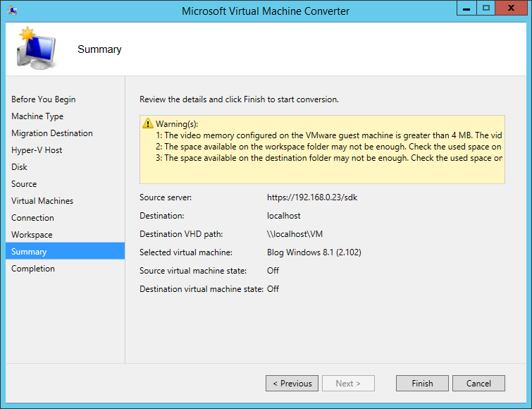Click the Previous button

(292, 383)
